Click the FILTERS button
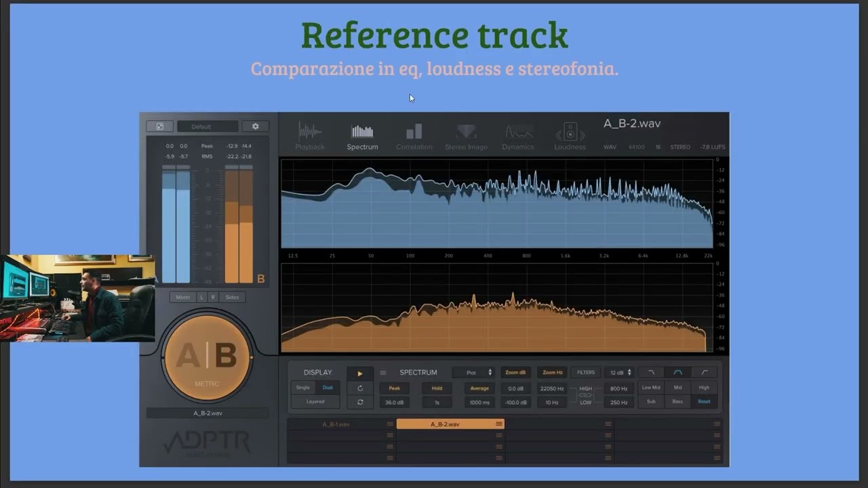 point(586,372)
